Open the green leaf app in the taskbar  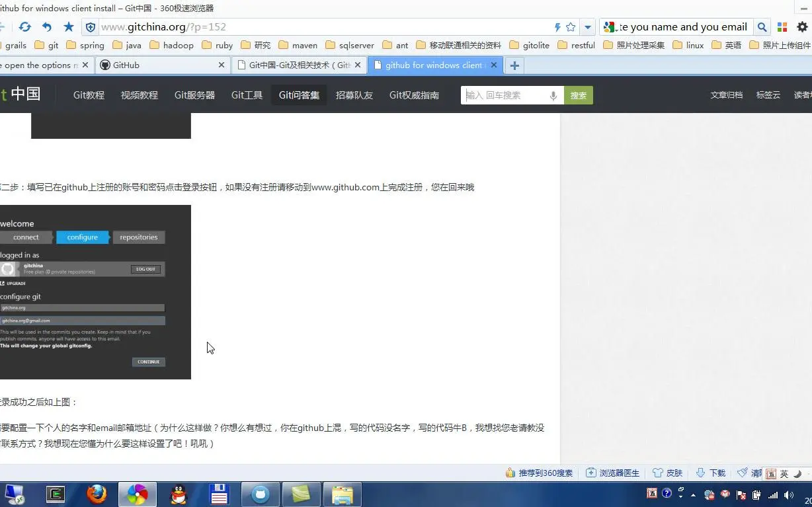point(301,494)
